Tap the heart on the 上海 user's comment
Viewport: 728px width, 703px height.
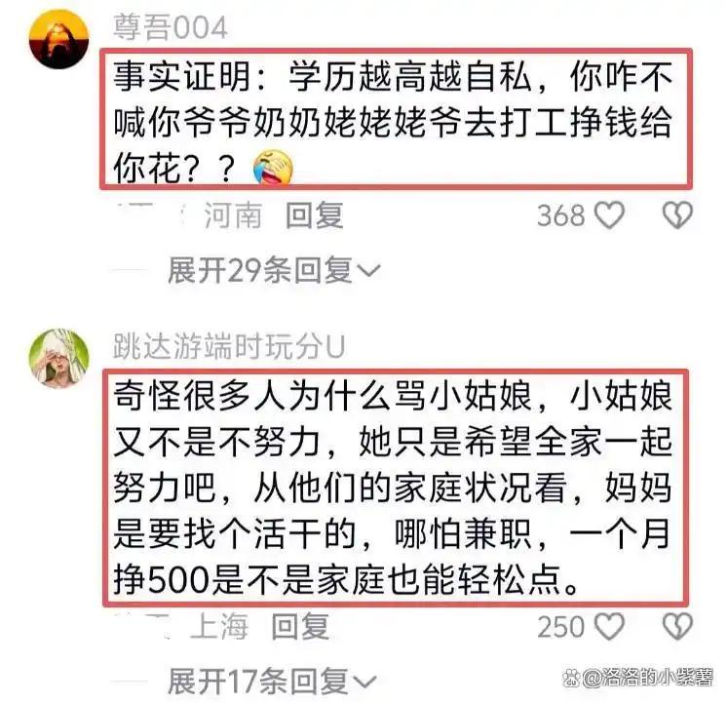[610, 626]
